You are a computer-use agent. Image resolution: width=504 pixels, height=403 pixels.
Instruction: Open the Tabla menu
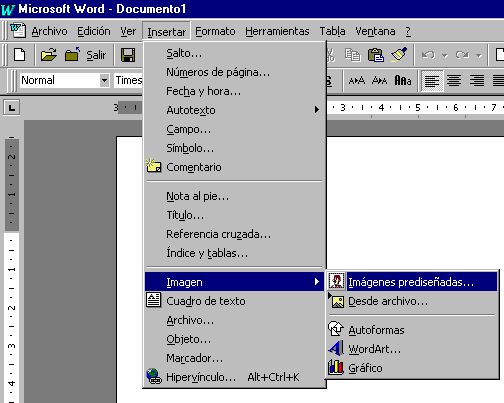[332, 31]
